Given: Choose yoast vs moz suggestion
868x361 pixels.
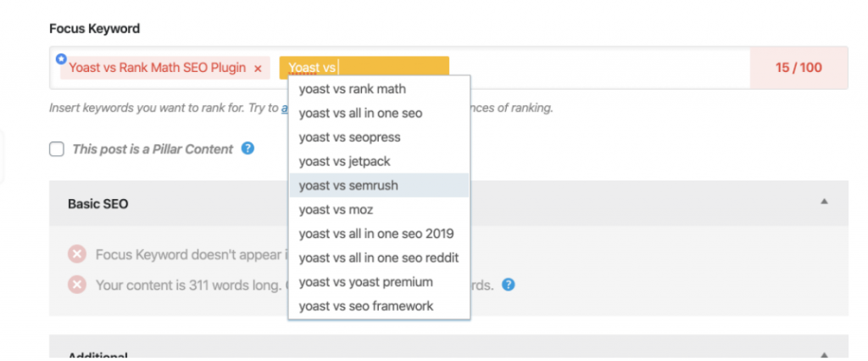Looking at the screenshot, I should (336, 209).
